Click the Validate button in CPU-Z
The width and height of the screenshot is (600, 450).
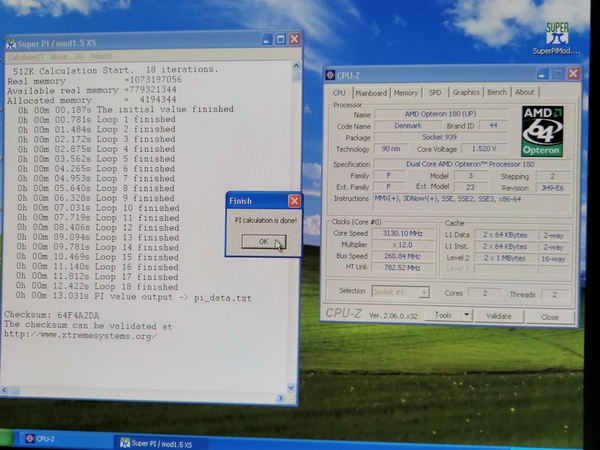(x=499, y=316)
